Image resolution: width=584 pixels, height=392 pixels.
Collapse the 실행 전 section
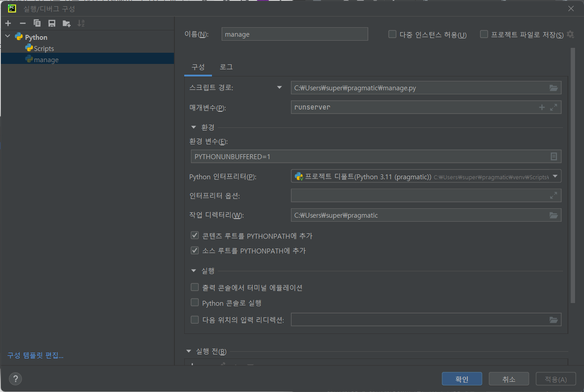coord(189,351)
